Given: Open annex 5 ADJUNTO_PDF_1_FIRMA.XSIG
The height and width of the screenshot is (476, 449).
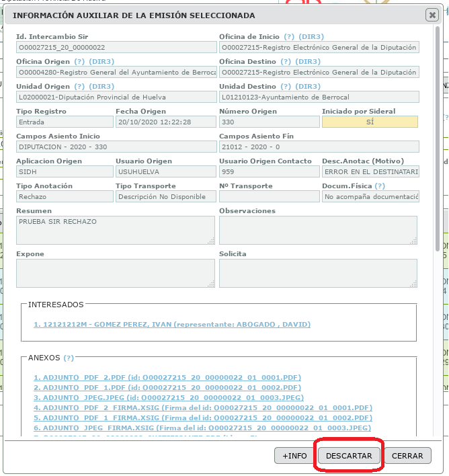Looking at the screenshot, I should point(203,418).
